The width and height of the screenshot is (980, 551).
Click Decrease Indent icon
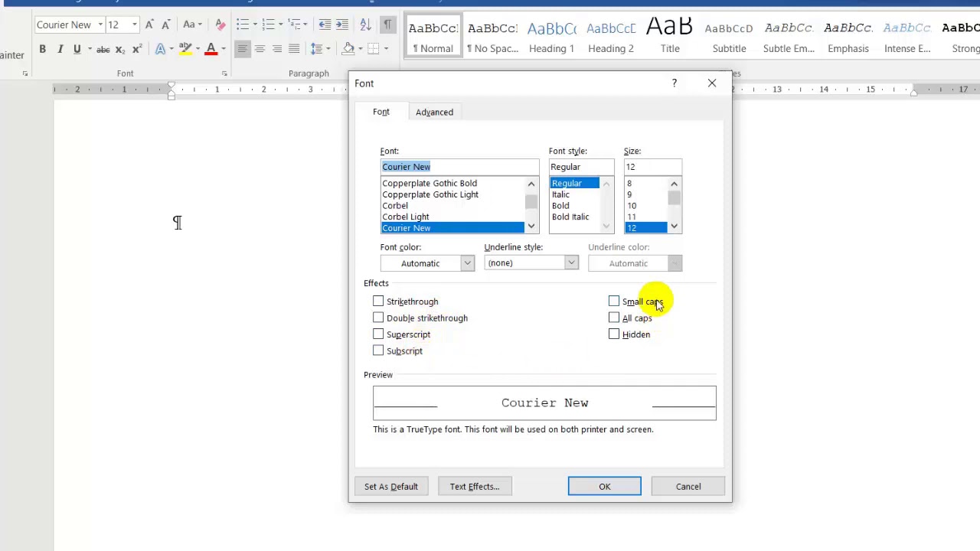coord(325,24)
